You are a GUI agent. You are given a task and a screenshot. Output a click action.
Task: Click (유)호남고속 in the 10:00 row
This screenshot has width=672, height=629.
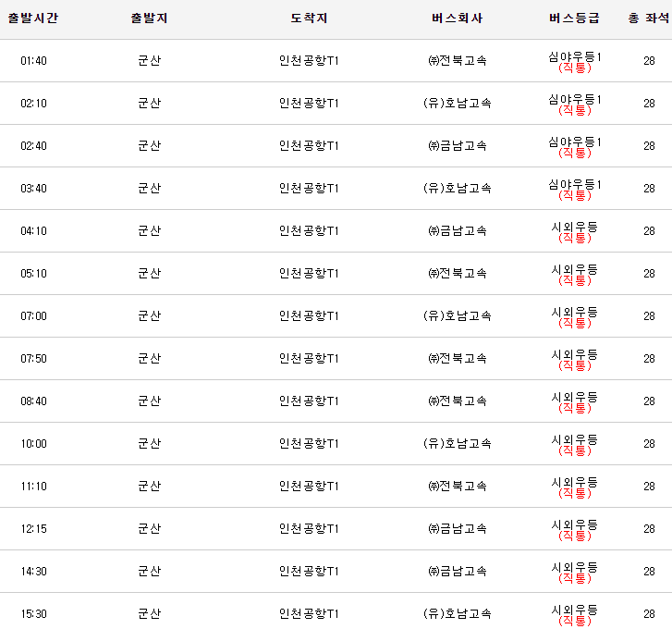pos(458,443)
